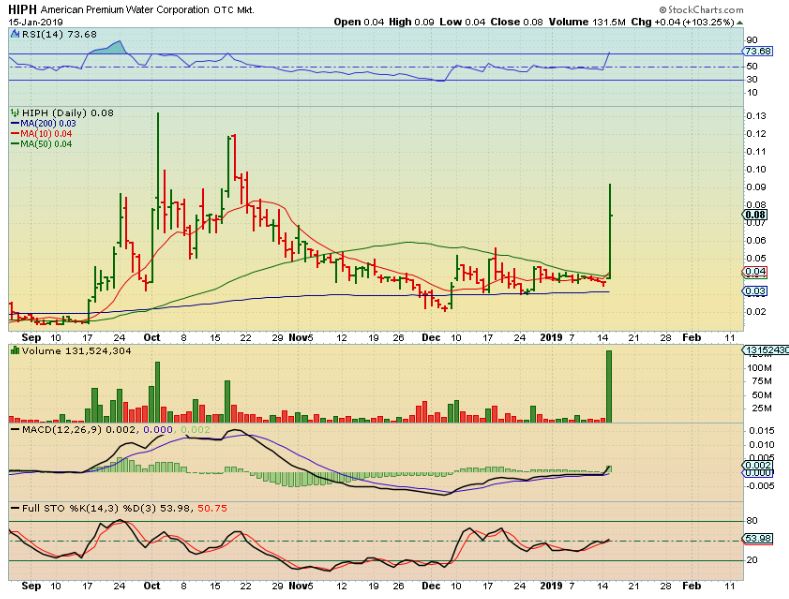Click the 0.13 price axis label
This screenshot has width=789, height=599.
coord(756,116)
